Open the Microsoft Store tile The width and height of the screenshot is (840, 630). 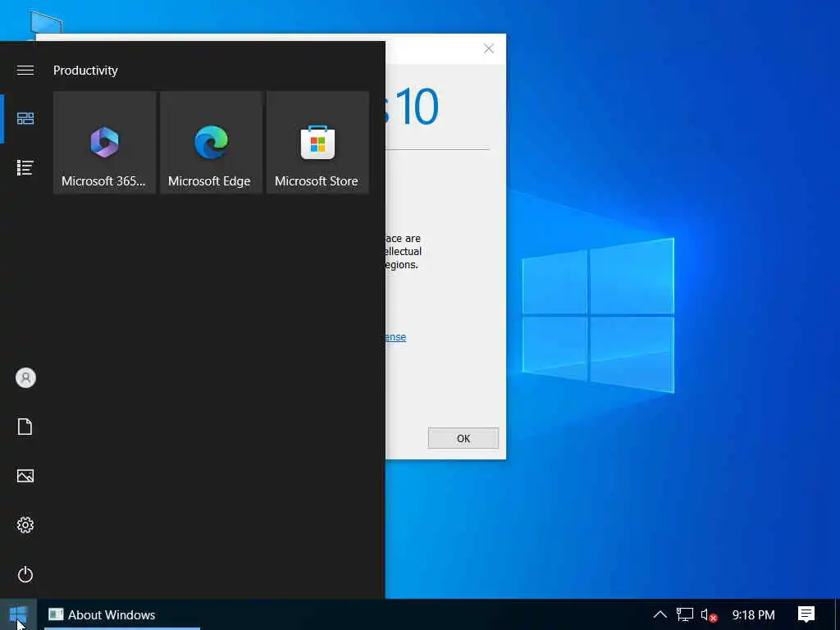(x=317, y=143)
